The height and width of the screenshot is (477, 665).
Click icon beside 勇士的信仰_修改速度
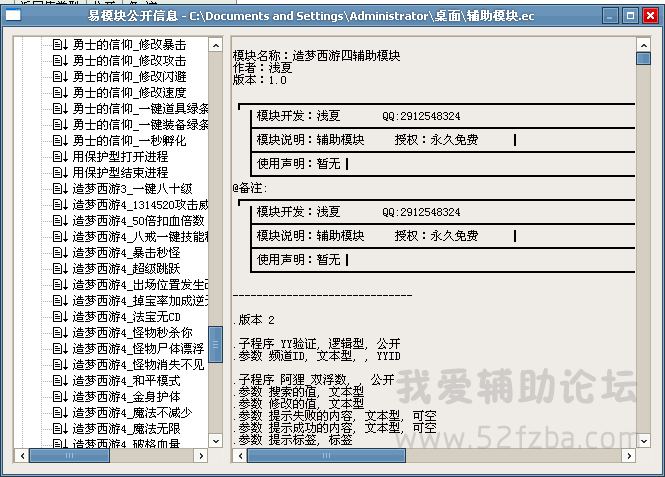click(x=60, y=92)
